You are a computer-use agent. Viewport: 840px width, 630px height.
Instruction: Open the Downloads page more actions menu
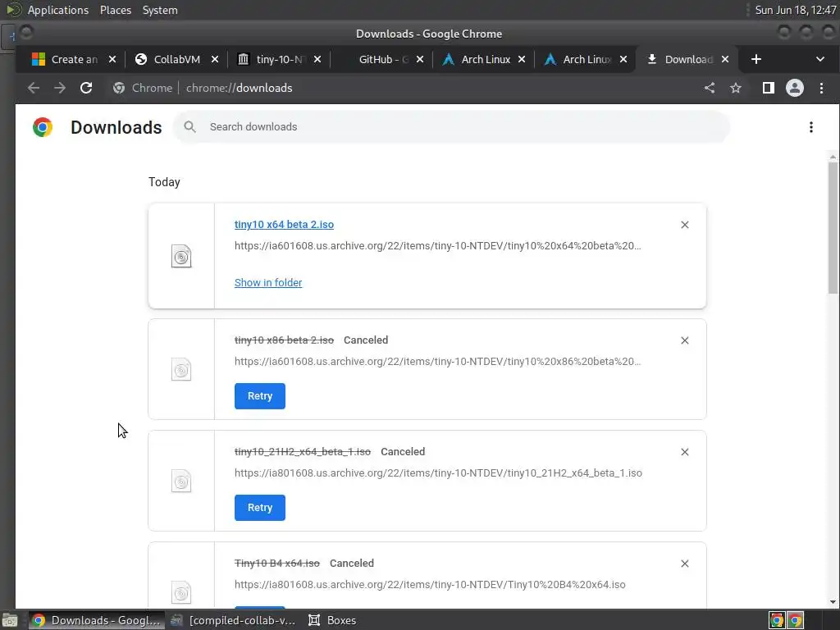click(811, 127)
